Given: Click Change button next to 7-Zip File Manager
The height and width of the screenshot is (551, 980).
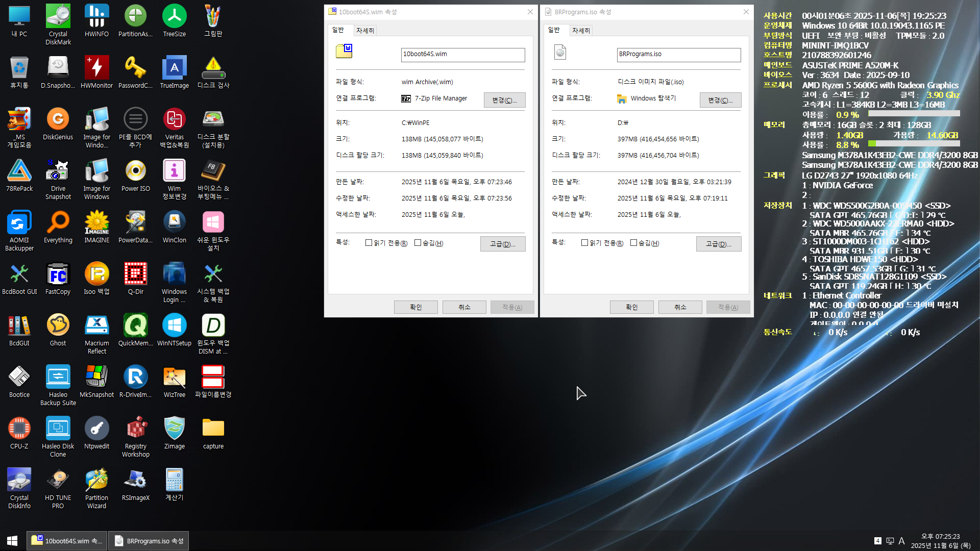Looking at the screenshot, I should tap(504, 100).
